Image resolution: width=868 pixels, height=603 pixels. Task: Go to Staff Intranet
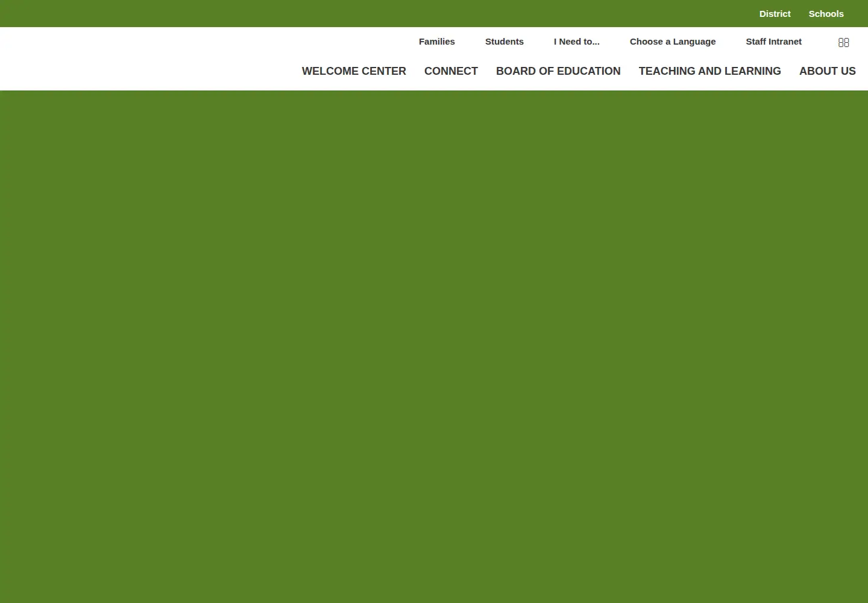point(774,42)
